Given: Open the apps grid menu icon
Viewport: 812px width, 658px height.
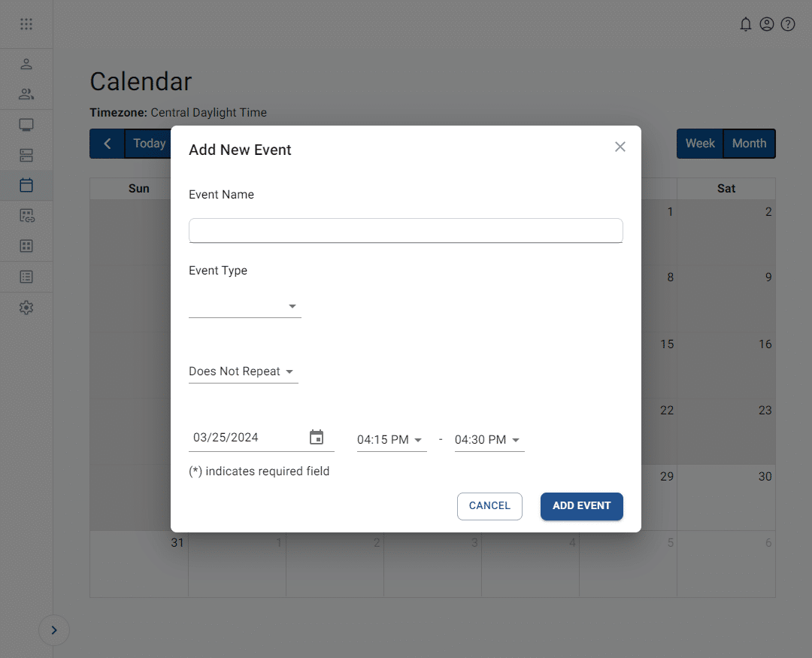Looking at the screenshot, I should (x=26, y=24).
